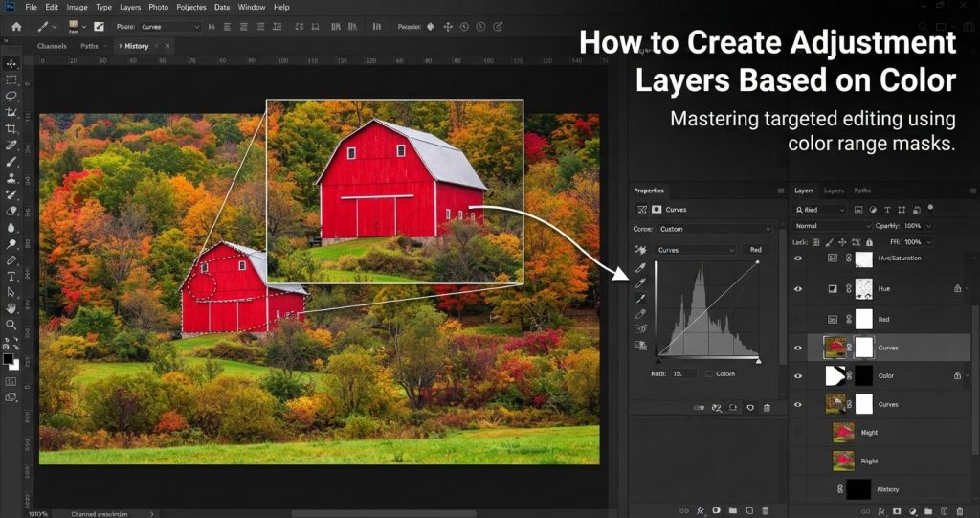Open the Properties panel menu

[780, 191]
